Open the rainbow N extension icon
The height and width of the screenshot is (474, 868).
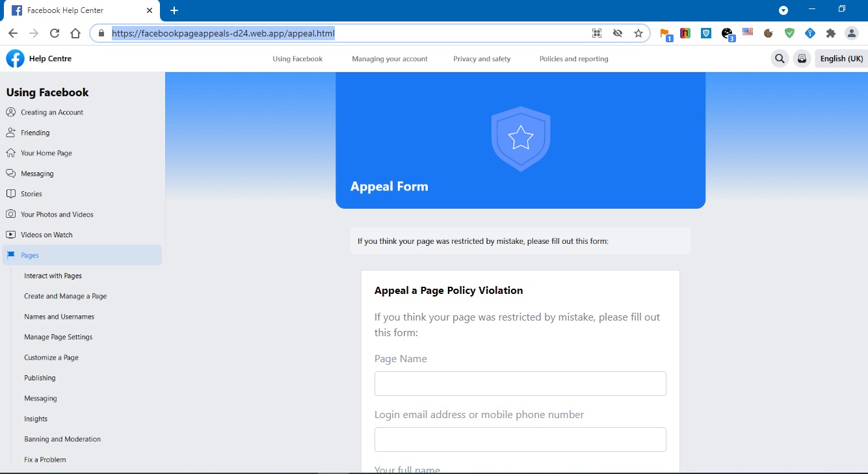point(685,33)
